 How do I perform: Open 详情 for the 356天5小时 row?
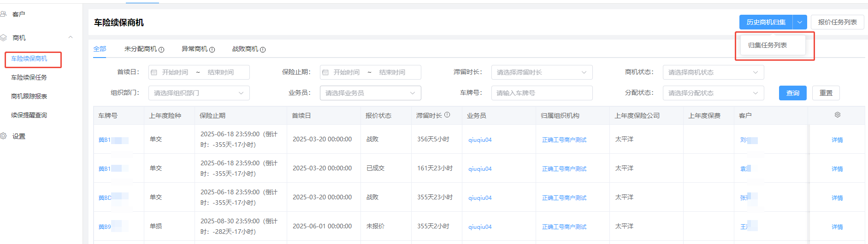(837, 140)
